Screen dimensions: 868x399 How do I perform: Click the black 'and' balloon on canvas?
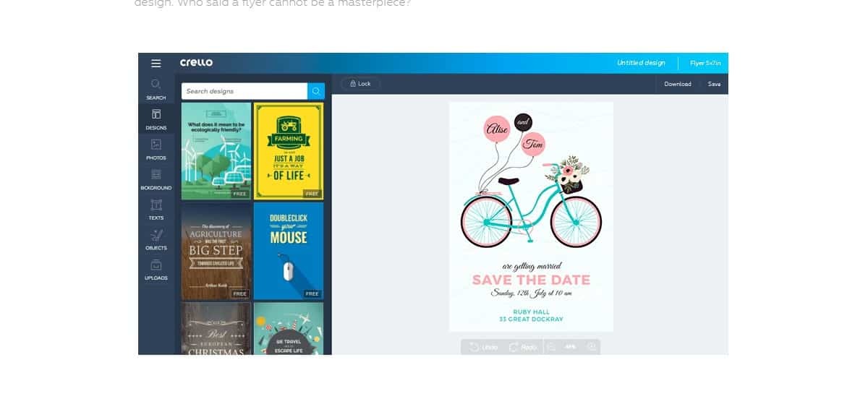pyautogui.click(x=523, y=123)
